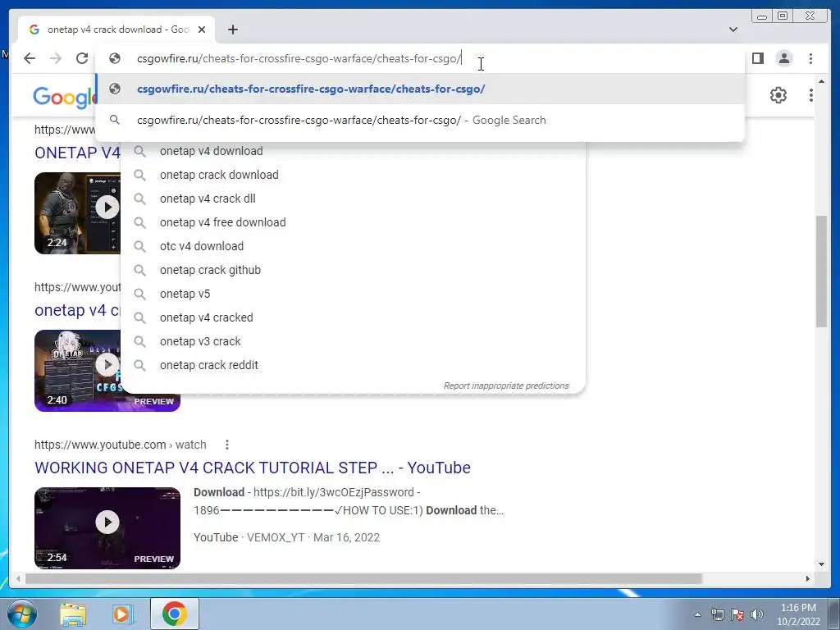
Task: Play the 2:54 video thumbnail
Action: pyautogui.click(x=107, y=528)
